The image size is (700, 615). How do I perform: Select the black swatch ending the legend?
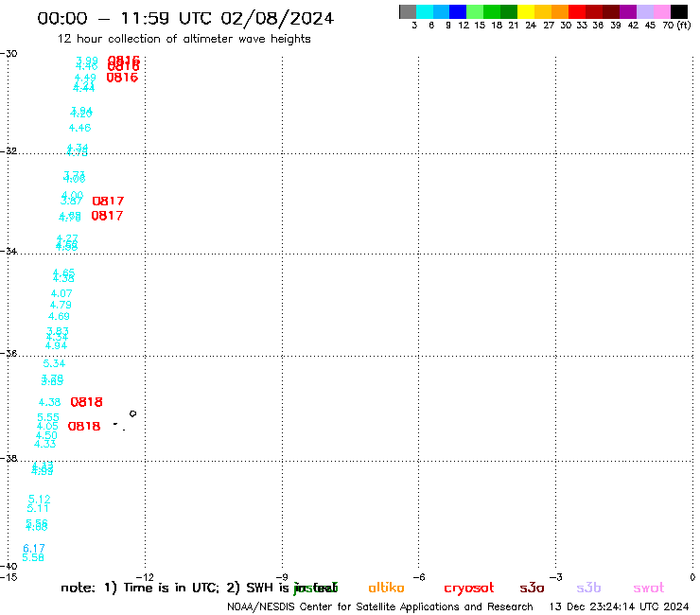coord(678,11)
